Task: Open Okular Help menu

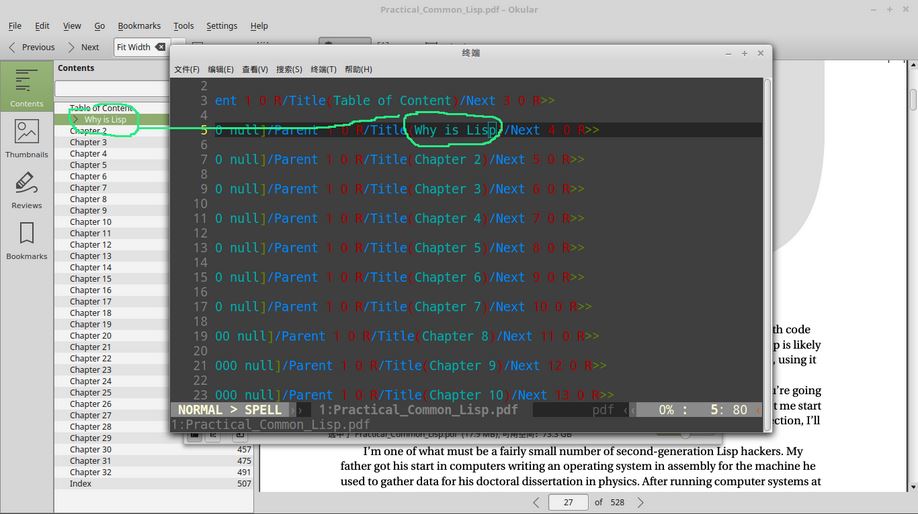Action: tap(259, 26)
